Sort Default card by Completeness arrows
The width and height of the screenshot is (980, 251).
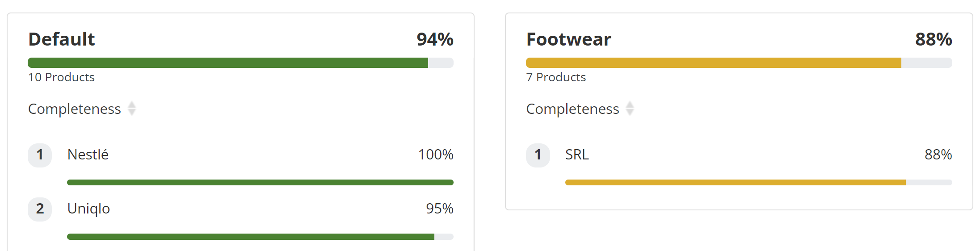[x=132, y=109]
